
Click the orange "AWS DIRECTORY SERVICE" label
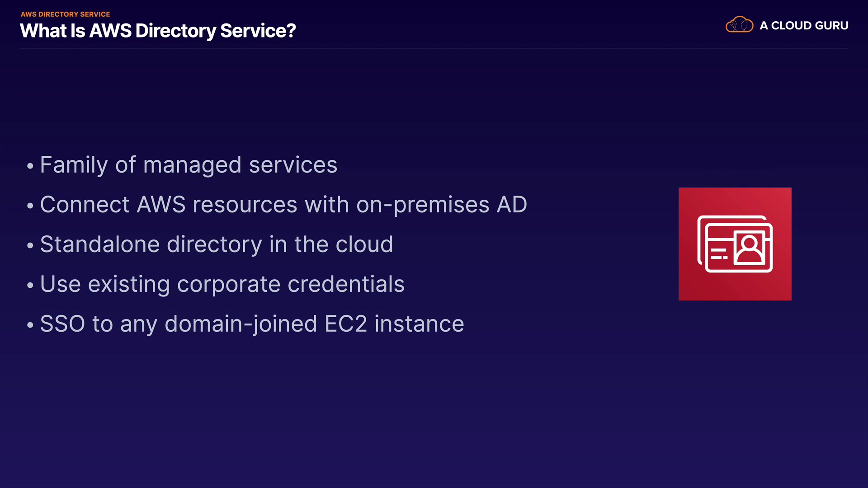pos(65,14)
